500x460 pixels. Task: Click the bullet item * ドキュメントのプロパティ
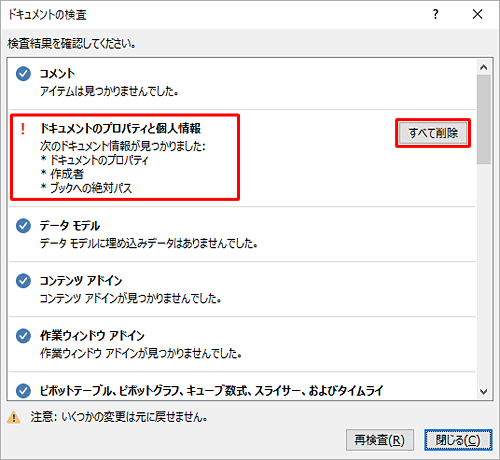pyautogui.click(x=94, y=160)
